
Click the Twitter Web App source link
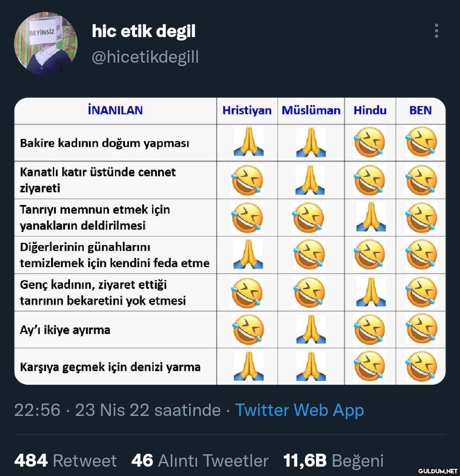click(299, 410)
